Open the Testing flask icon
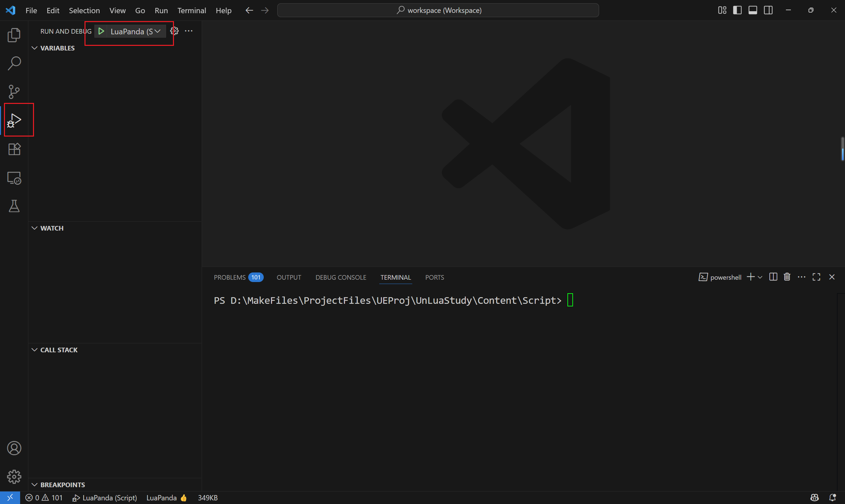 14,206
